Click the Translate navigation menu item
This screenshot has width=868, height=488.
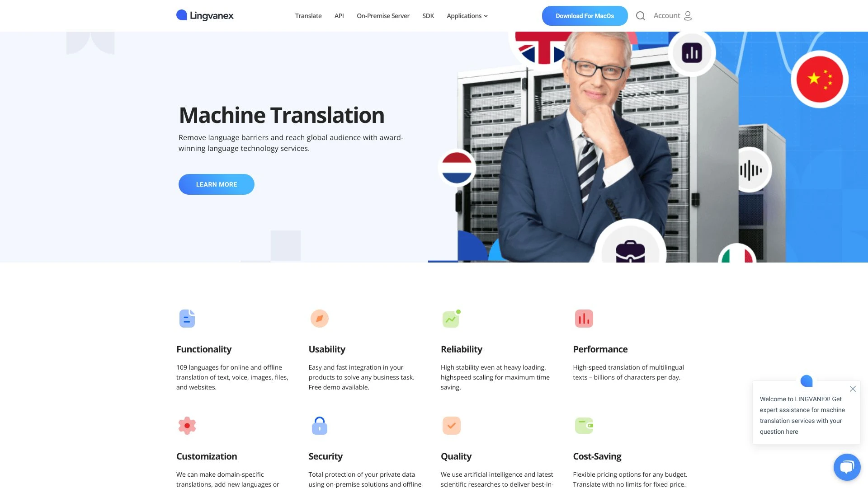click(x=308, y=15)
